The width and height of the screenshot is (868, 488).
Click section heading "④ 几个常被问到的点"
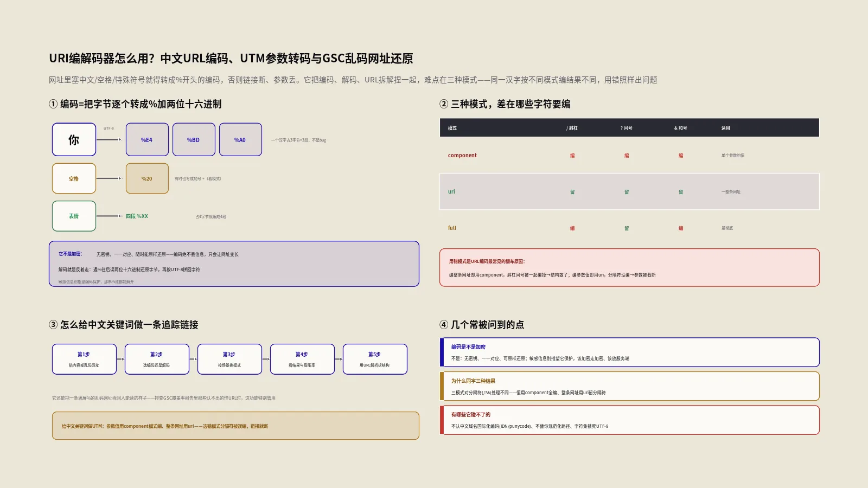click(x=482, y=325)
